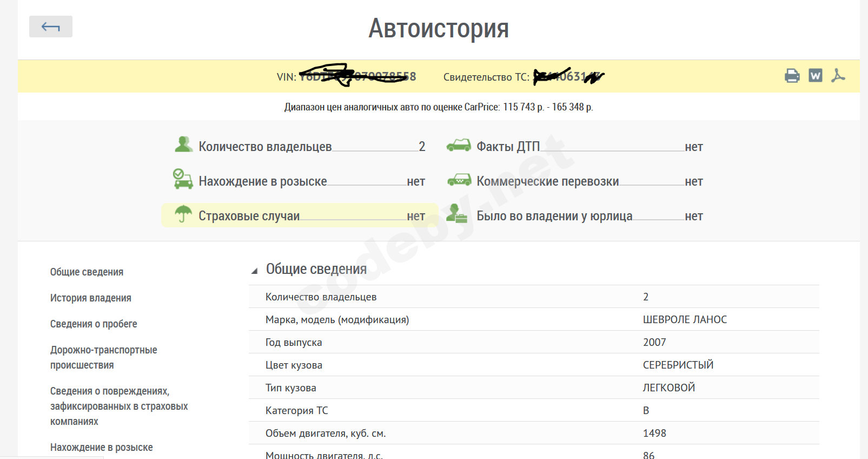
Task: Click the print report icon
Action: click(792, 76)
